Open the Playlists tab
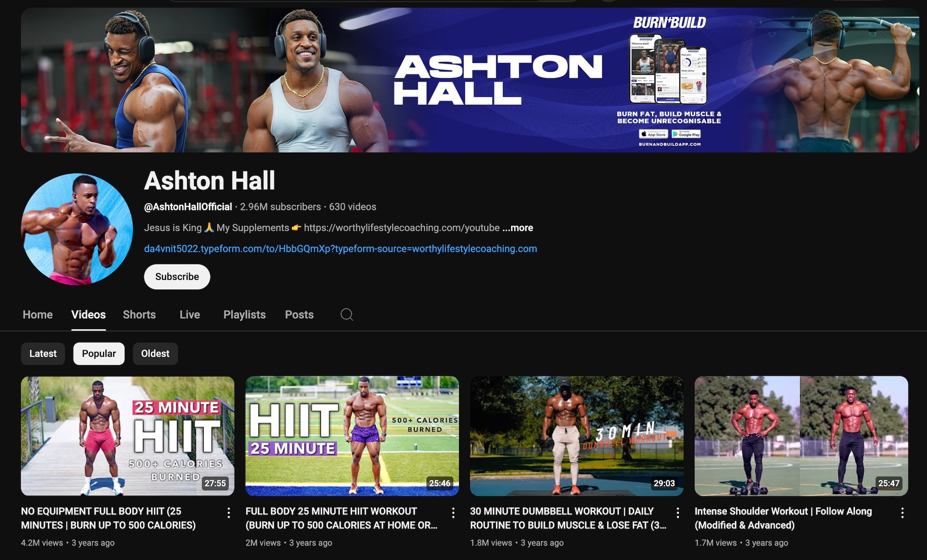The height and width of the screenshot is (560, 927). click(244, 314)
